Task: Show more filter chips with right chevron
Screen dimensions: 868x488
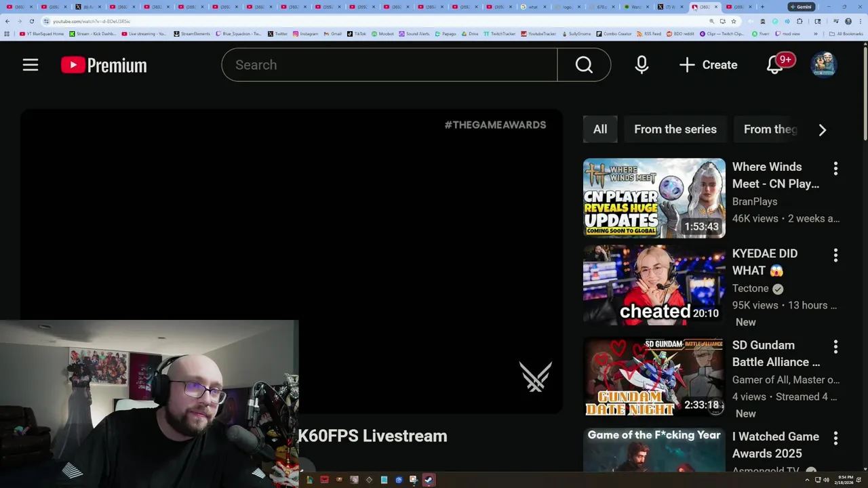Action: [x=823, y=129]
